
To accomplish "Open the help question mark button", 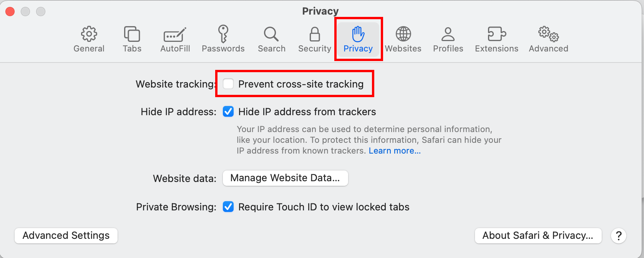I will tap(619, 235).
